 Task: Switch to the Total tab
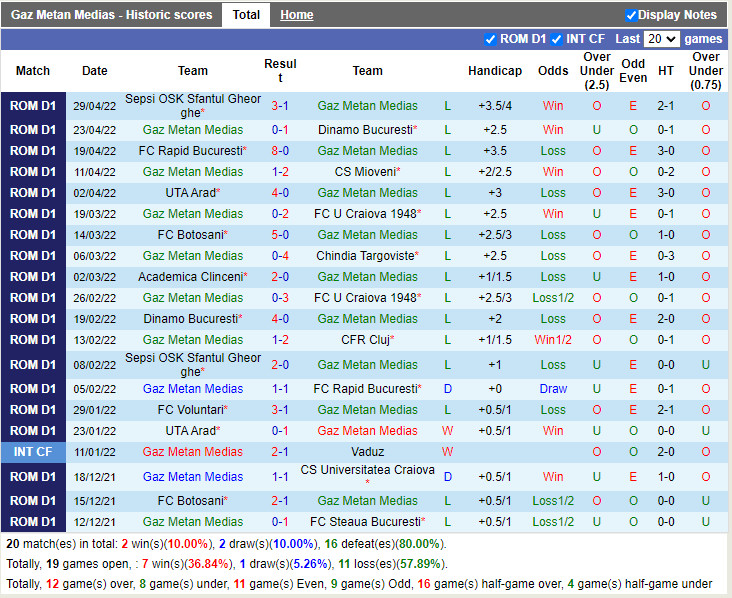click(x=246, y=15)
